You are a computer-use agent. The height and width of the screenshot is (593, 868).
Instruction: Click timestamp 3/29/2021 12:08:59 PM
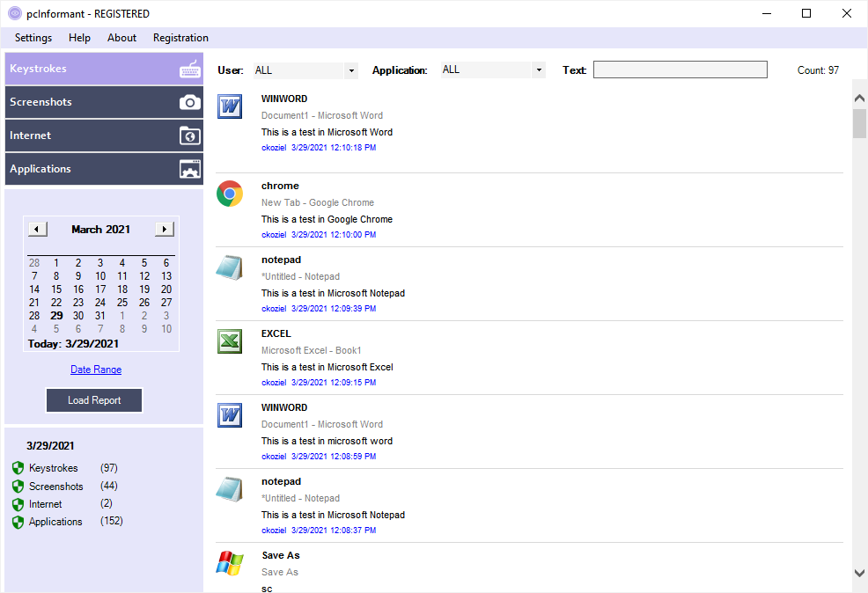pos(334,457)
